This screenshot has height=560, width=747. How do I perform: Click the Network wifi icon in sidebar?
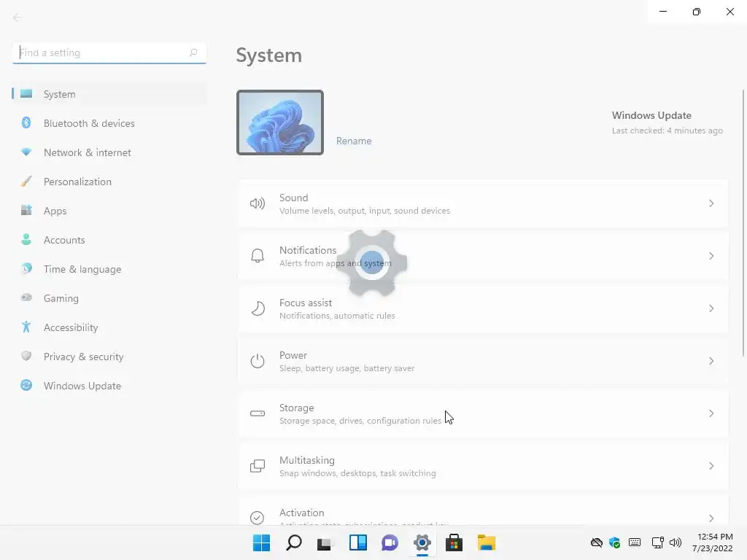click(26, 152)
